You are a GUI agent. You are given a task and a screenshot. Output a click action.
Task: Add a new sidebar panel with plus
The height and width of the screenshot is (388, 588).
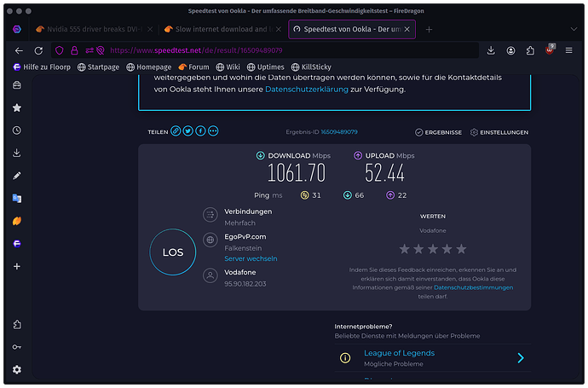[x=17, y=266]
